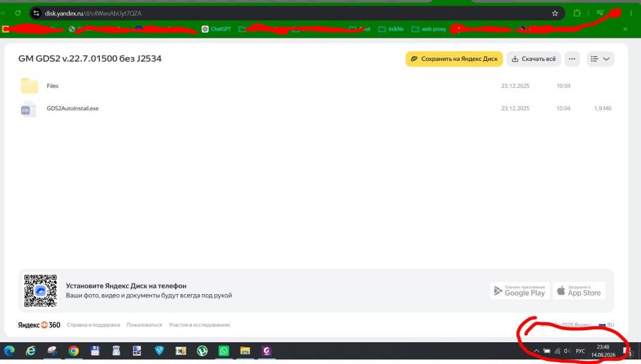The height and width of the screenshot is (364, 641).
Task: Show more bookmarks via double-chevron
Action: 625,29
